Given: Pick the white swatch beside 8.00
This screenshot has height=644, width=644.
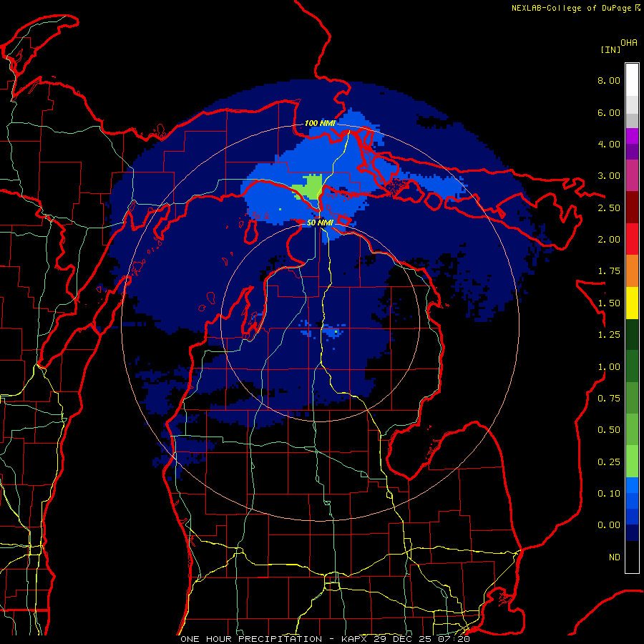Looking at the screenshot, I should (632, 80).
